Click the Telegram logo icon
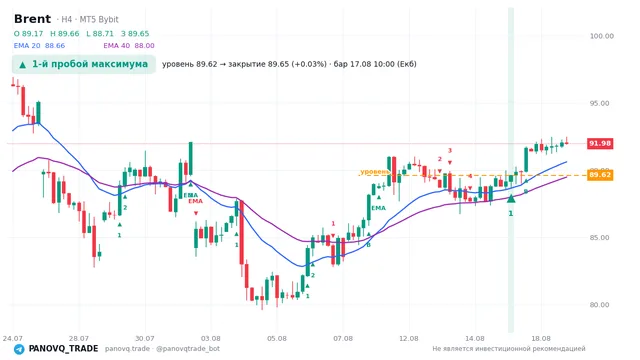The image size is (640, 360). (19, 349)
